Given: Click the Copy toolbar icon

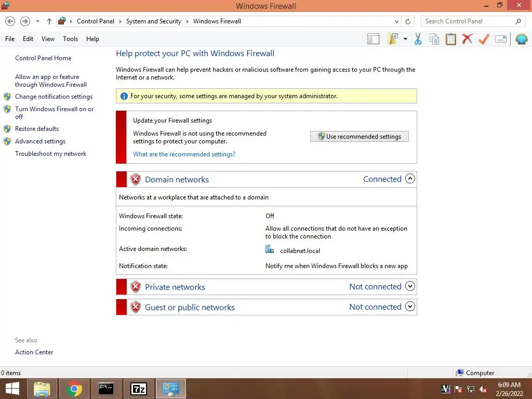Looking at the screenshot, I should pos(434,39).
